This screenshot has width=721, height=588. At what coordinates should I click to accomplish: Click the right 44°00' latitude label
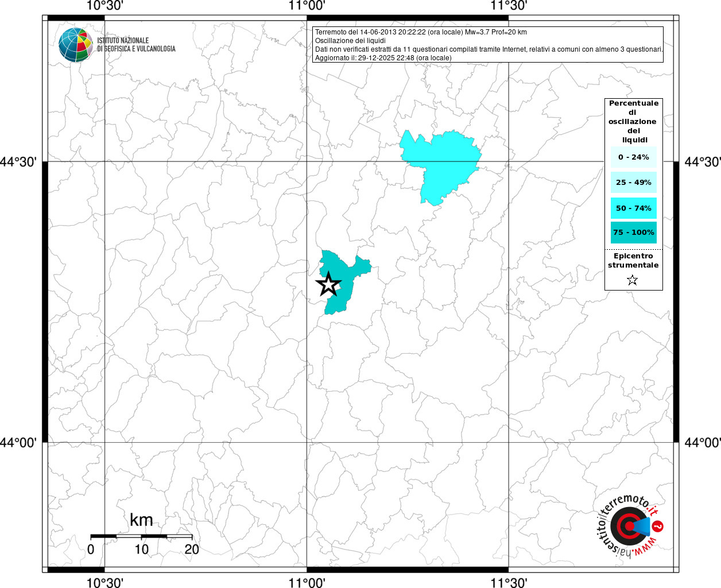pyautogui.click(x=702, y=443)
